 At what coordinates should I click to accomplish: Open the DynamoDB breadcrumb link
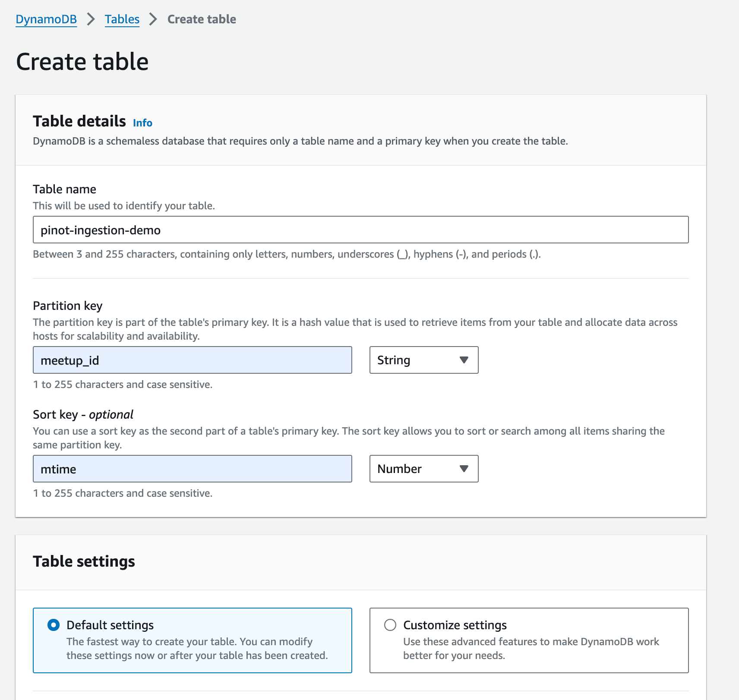pyautogui.click(x=46, y=19)
